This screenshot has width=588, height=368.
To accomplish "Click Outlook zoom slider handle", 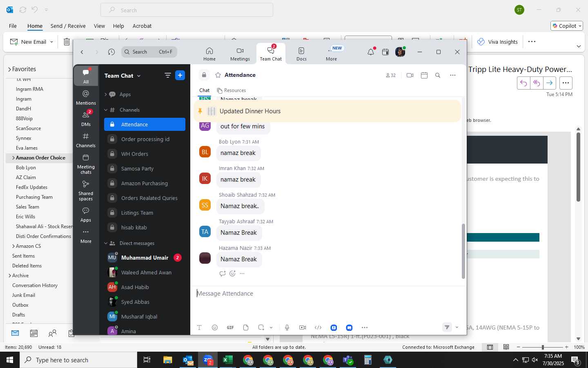I will 543,347.
